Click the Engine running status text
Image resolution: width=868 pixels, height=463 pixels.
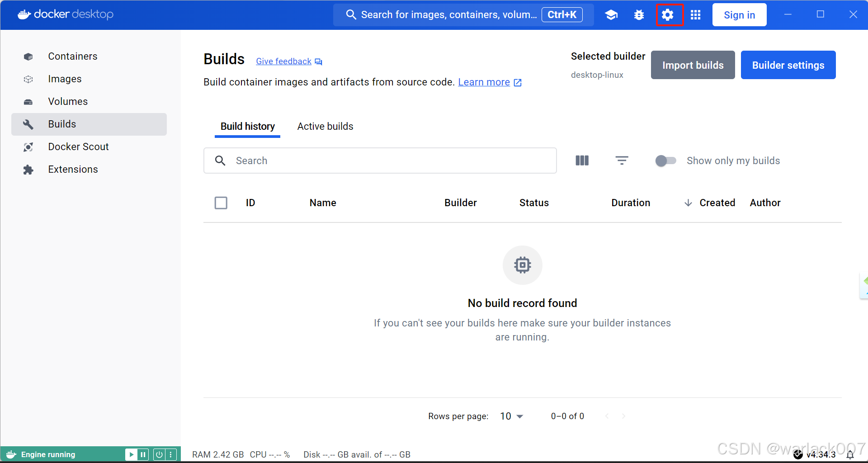pyautogui.click(x=48, y=455)
